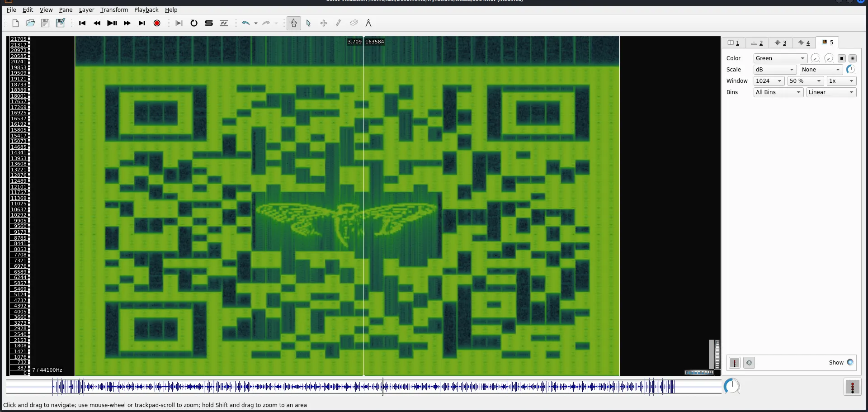Open the Help menu

point(171,10)
